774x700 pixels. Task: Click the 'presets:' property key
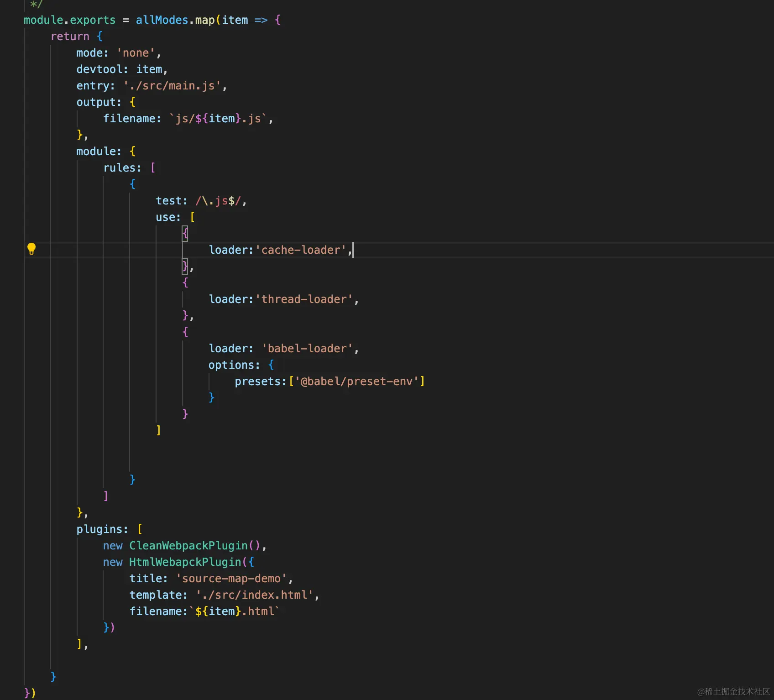[261, 381]
